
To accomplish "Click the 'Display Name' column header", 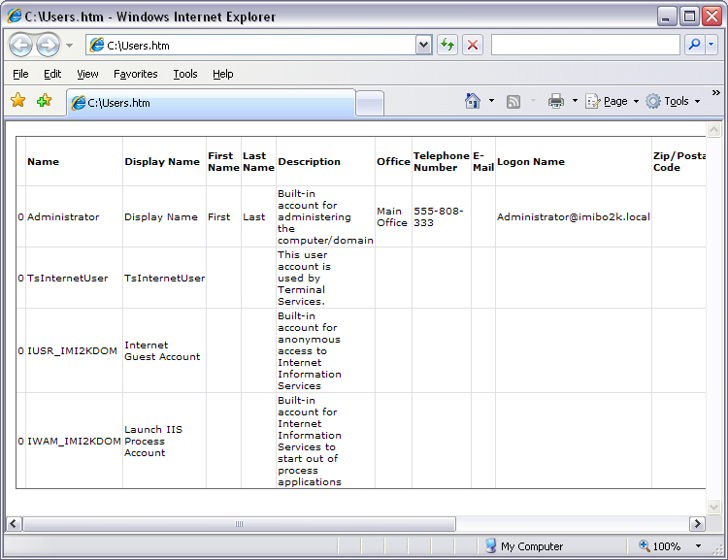I will [162, 161].
